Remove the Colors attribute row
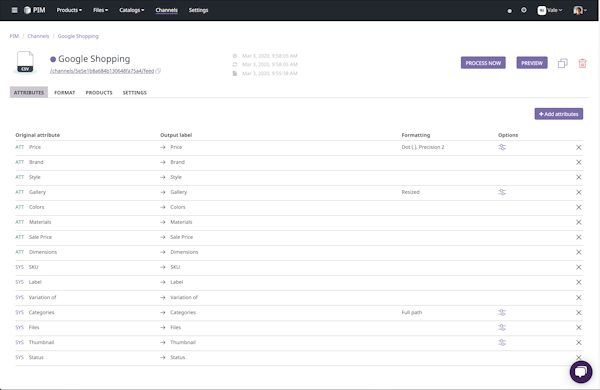This screenshot has height=390, width=600. click(x=579, y=207)
